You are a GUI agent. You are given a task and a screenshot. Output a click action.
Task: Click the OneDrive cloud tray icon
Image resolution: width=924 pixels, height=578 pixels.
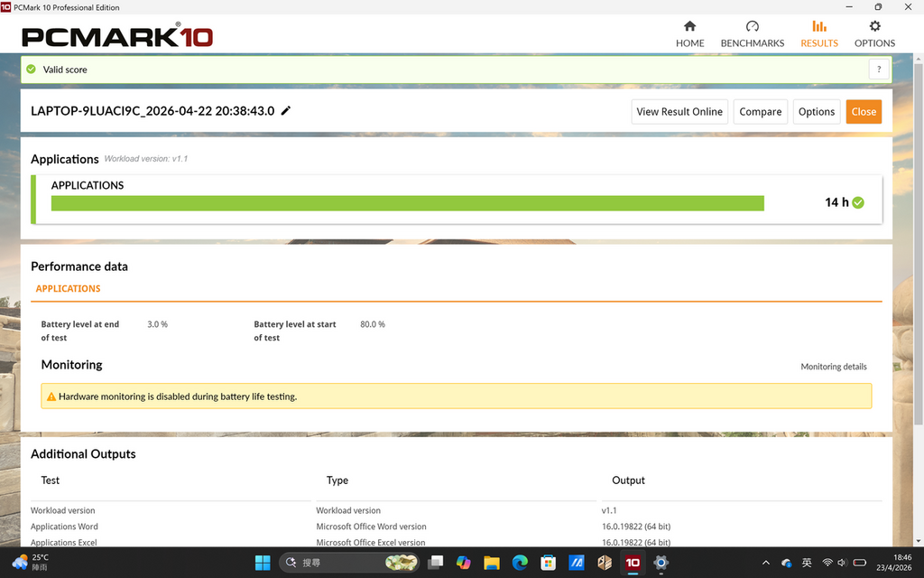tap(786, 563)
